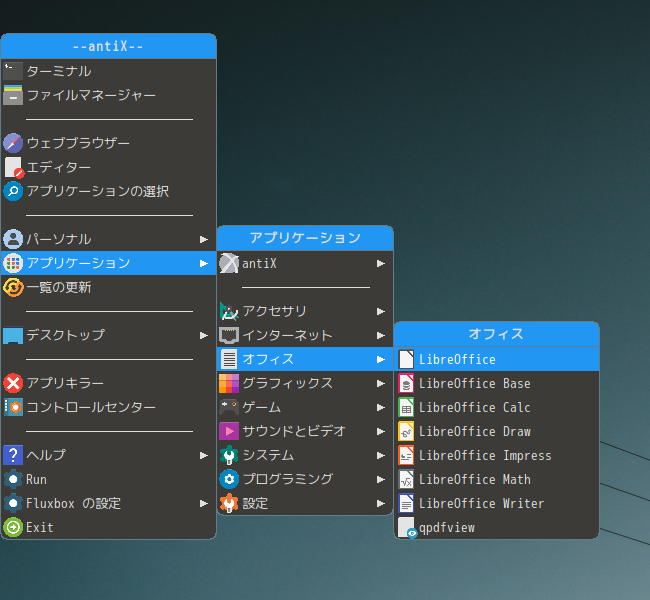Click the qpdfview icon
Screen dimensions: 650x600
tap(407, 527)
